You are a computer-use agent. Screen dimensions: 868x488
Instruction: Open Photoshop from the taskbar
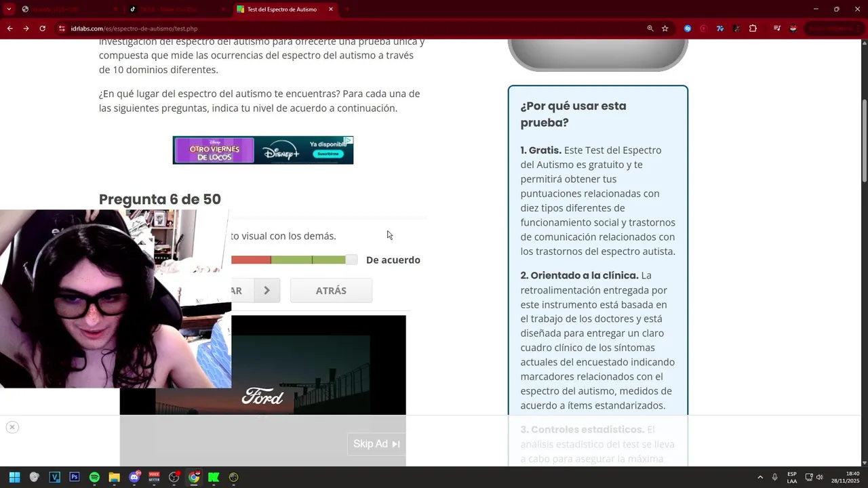pos(75,477)
